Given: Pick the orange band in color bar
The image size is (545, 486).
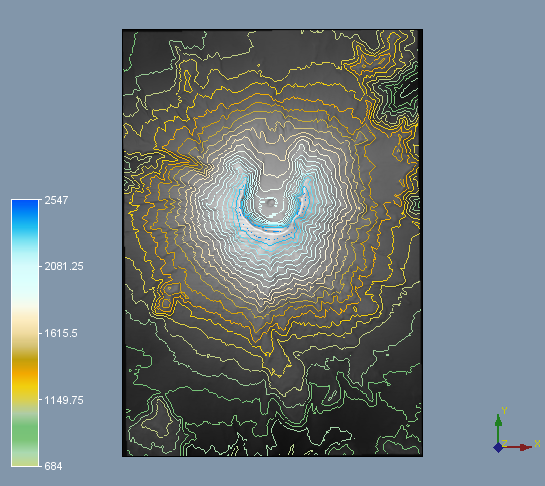Looking at the screenshot, I should click(25, 373).
